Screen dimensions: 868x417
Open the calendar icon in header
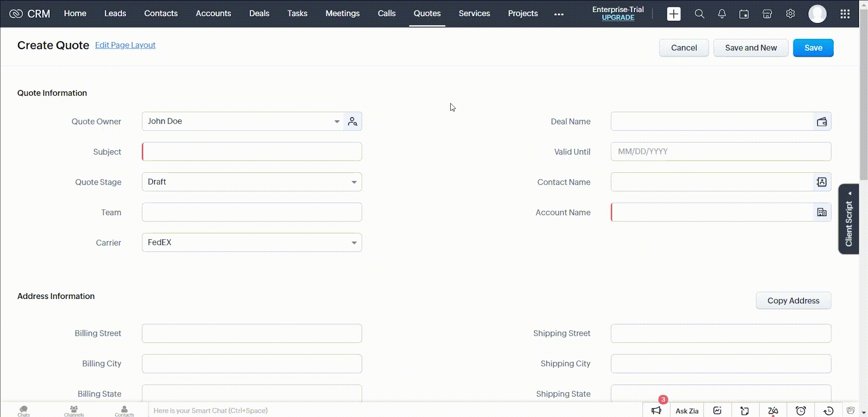(744, 14)
